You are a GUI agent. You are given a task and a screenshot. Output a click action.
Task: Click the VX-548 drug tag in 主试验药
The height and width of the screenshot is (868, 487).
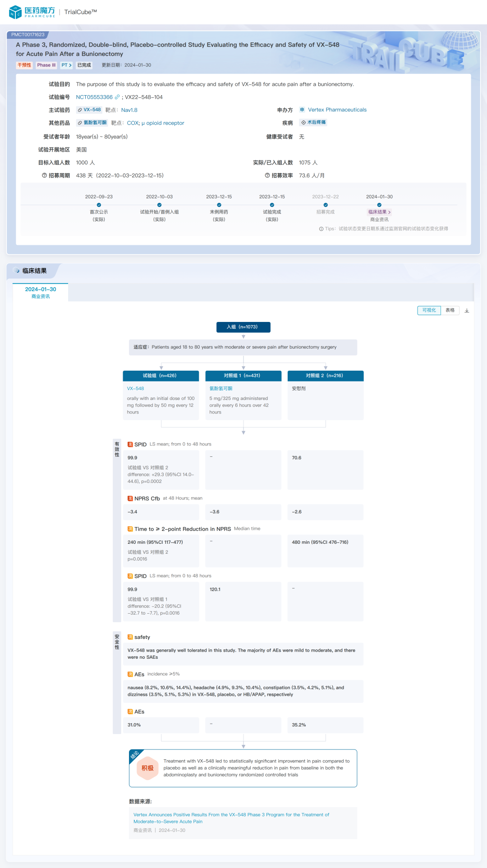pos(89,110)
